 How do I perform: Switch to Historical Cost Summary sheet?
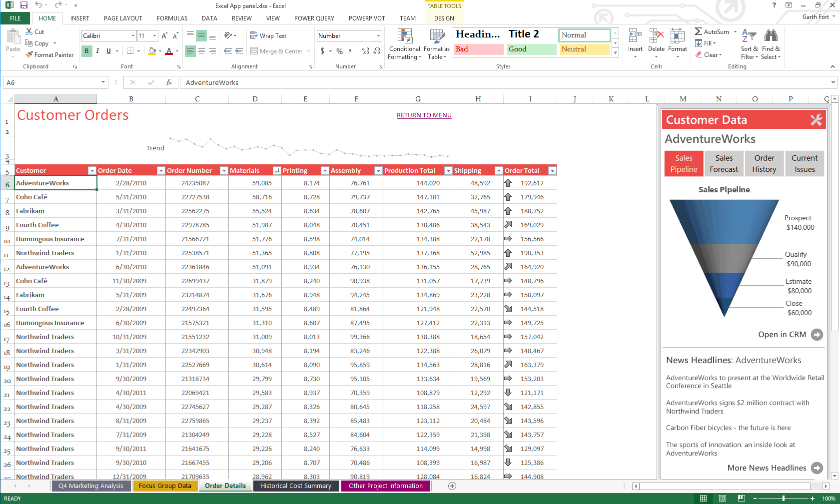296,486
